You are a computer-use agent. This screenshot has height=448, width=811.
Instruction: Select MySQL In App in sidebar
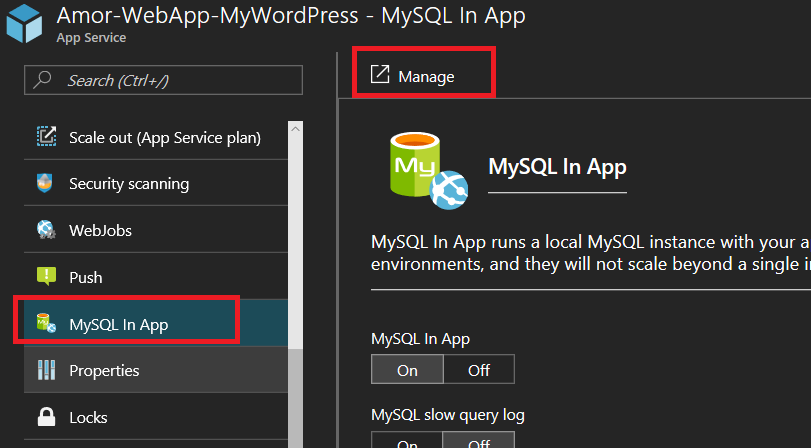[x=156, y=323]
